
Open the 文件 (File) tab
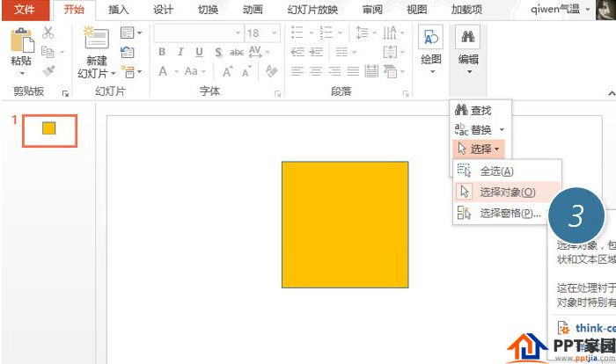point(26,10)
